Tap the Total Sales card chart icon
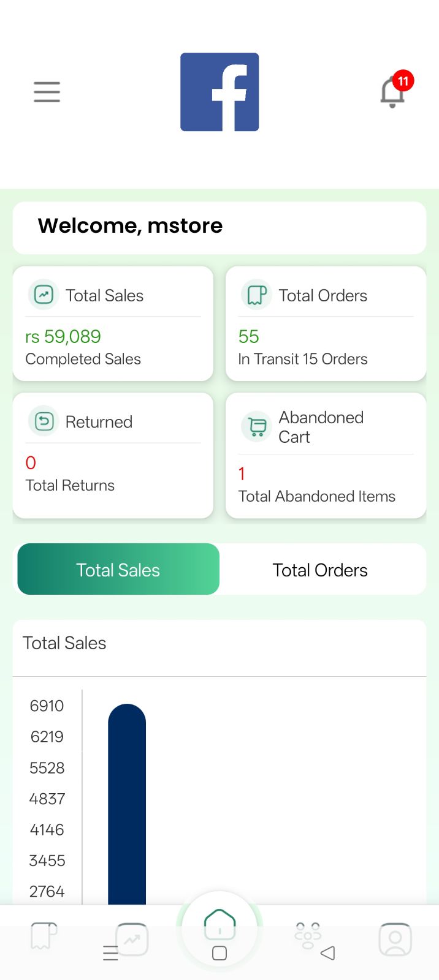The image size is (439, 980). click(x=44, y=295)
